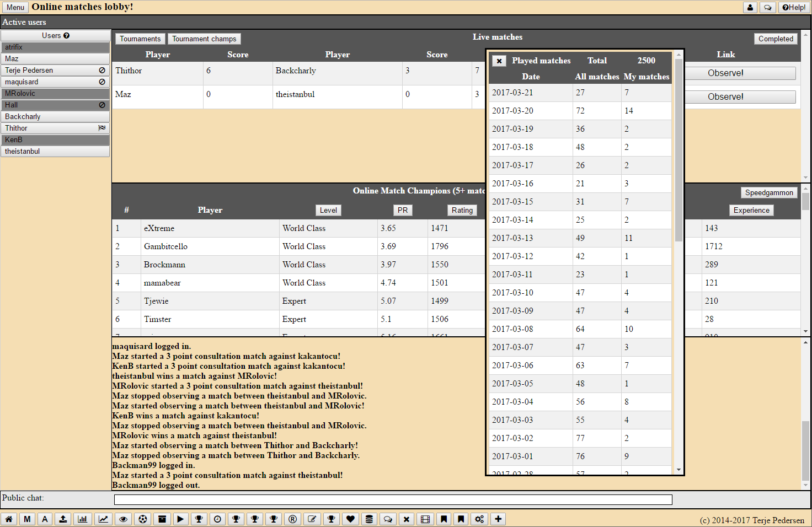
Task: Open the Tournaments tab
Action: coord(140,39)
